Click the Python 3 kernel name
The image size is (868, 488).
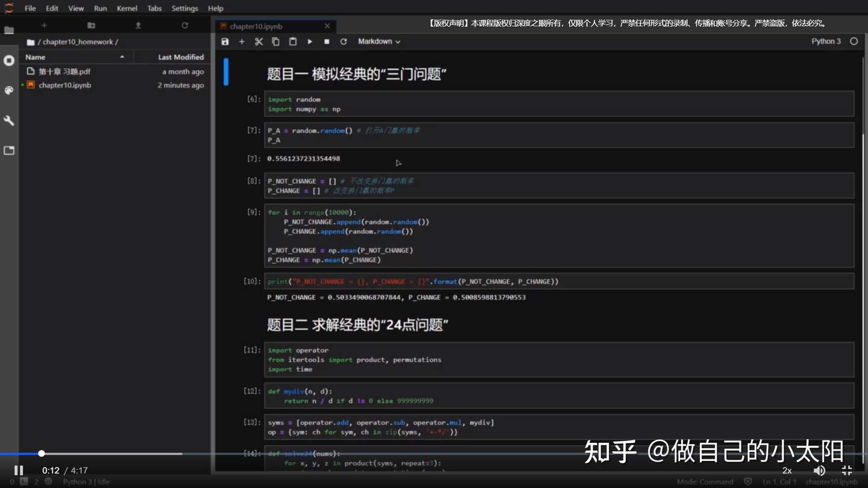click(x=826, y=42)
